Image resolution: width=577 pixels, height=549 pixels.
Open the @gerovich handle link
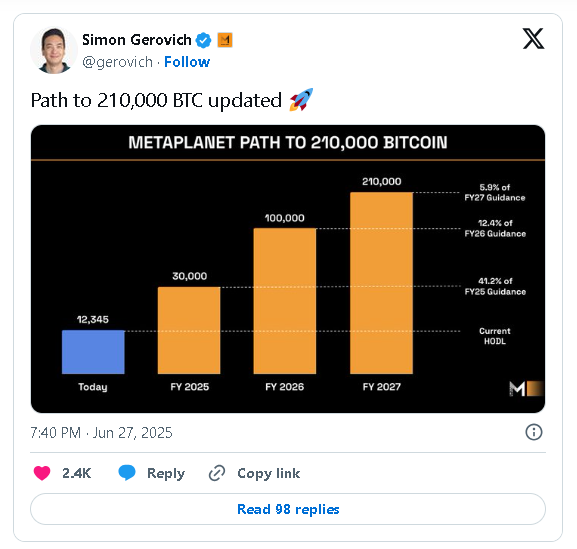coord(117,62)
